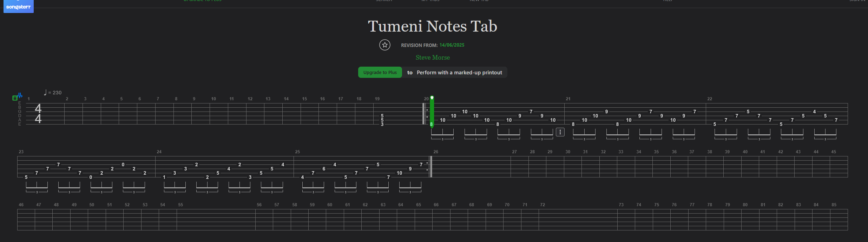Click the quarter-note tempo marking 230
The width and height of the screenshot is (868, 242).
(53, 92)
